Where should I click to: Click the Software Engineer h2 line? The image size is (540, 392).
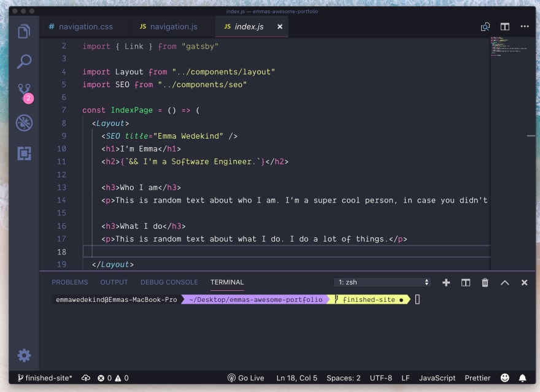[x=195, y=162]
